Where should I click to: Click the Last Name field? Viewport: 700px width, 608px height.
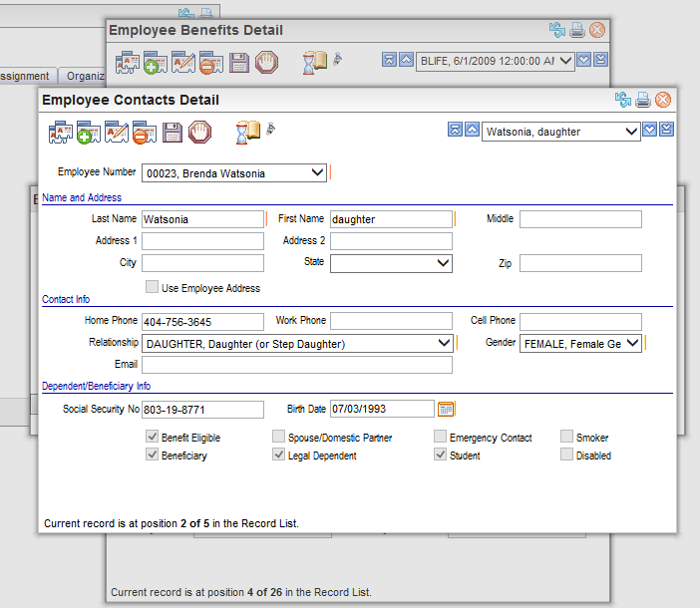tap(202, 219)
